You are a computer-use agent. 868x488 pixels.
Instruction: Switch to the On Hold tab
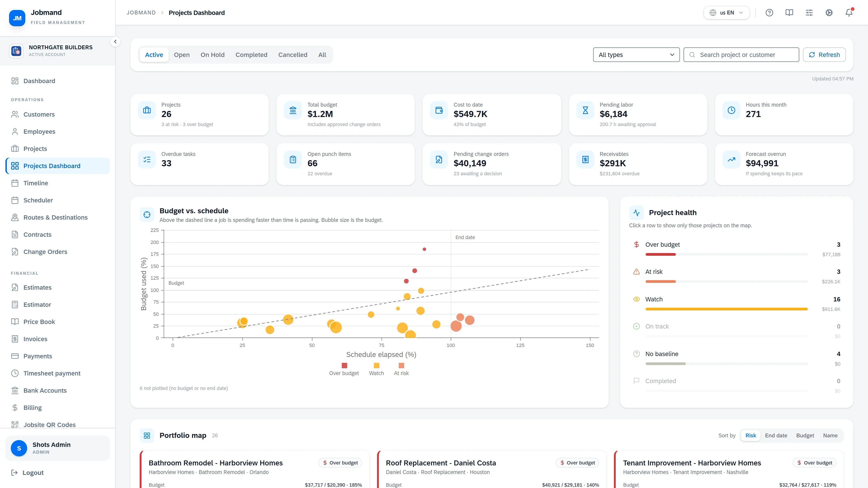tap(212, 54)
